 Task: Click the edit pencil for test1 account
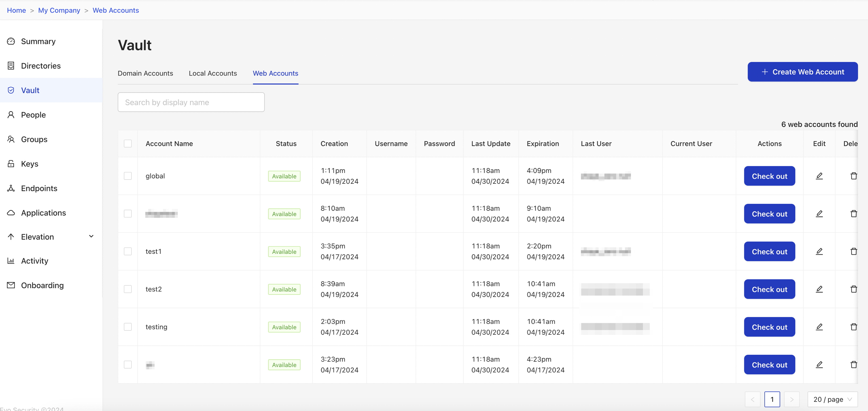coord(819,251)
